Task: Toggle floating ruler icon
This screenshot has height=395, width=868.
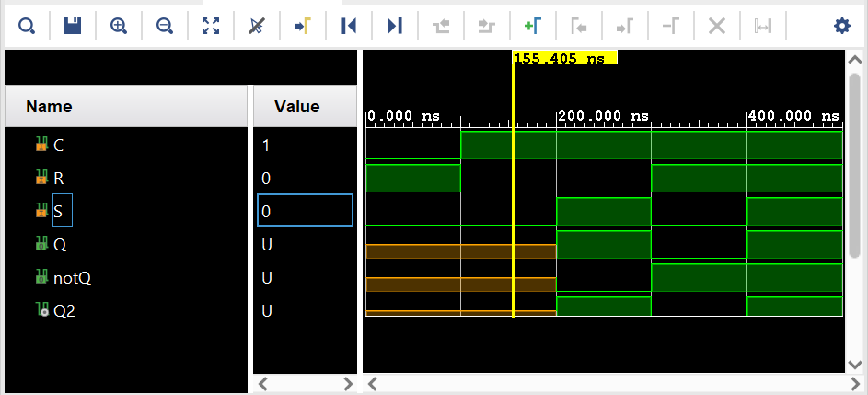Action: 763,26
